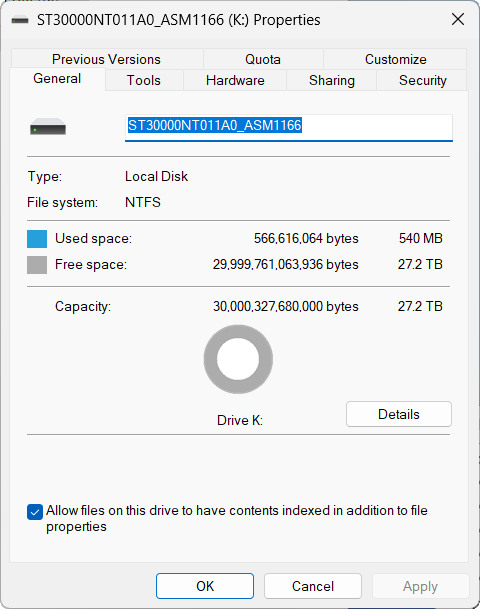Click the volume label input field
480x609 pixels.
[x=289, y=127]
